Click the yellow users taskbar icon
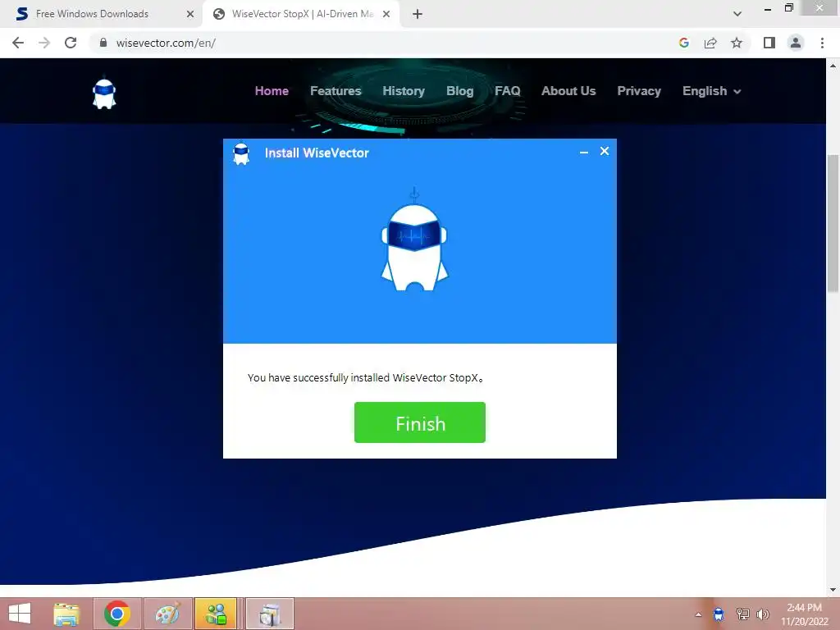This screenshot has width=840, height=630. pos(216,614)
